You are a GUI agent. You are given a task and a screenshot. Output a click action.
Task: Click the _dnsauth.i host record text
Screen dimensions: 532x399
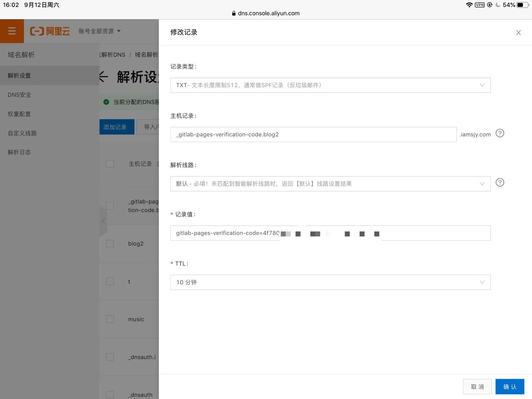point(142,357)
